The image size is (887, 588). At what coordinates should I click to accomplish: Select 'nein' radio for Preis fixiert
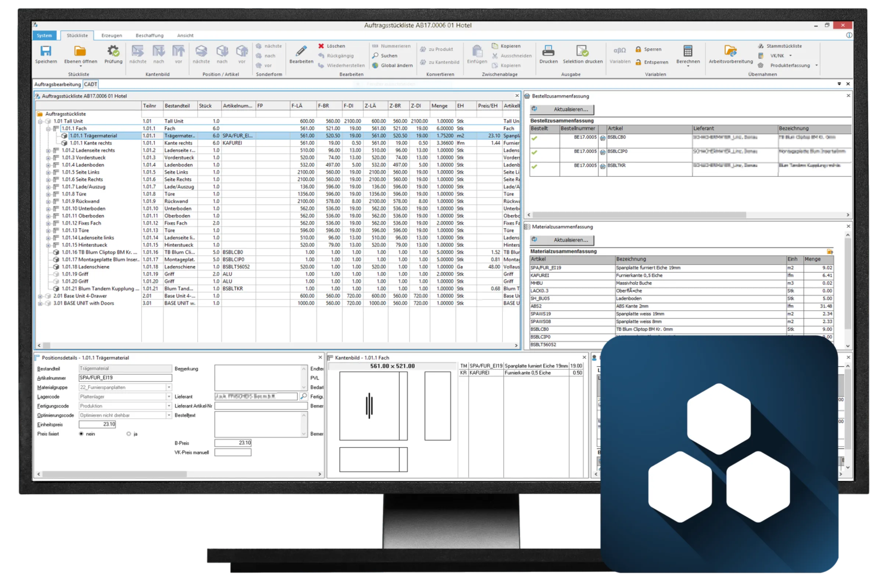[81, 434]
